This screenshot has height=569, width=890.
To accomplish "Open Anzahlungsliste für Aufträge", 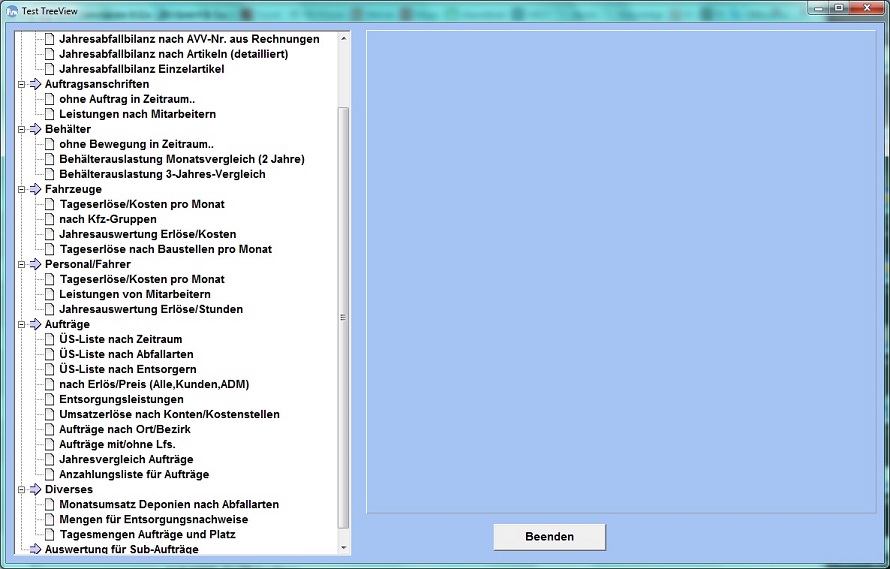I will coord(134,475).
